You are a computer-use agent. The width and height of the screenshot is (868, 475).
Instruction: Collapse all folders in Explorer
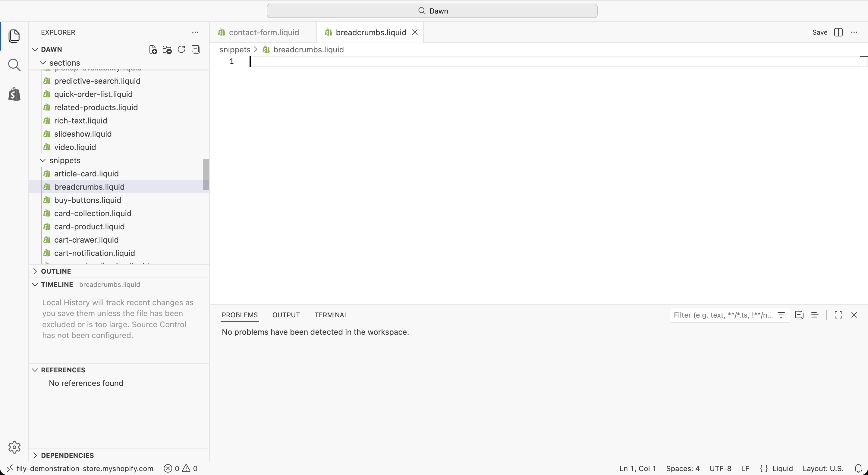pyautogui.click(x=196, y=49)
